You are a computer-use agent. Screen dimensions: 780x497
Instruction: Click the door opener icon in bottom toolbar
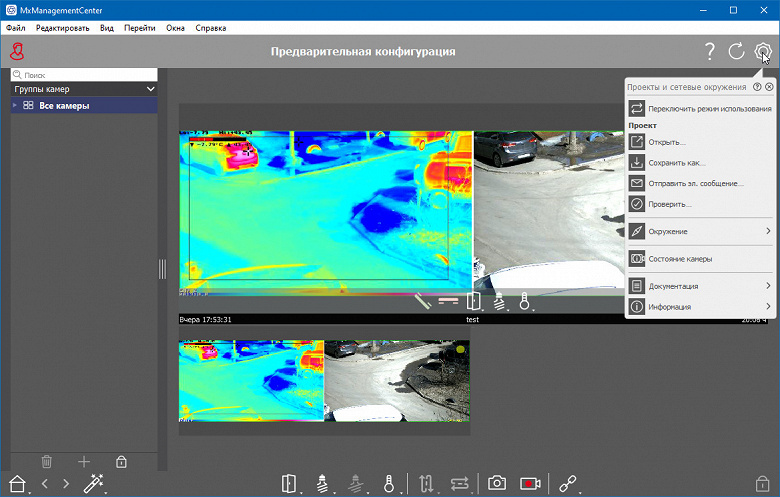[x=289, y=483]
